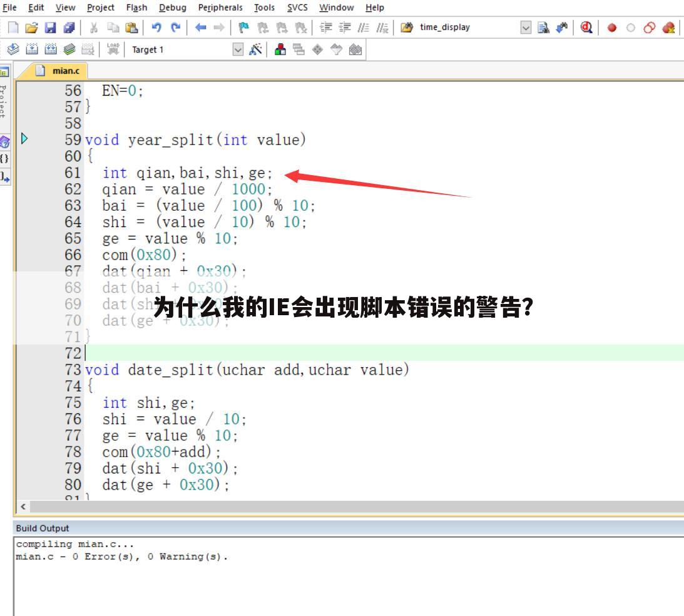Click the Select Software Packs icon

tap(336, 49)
